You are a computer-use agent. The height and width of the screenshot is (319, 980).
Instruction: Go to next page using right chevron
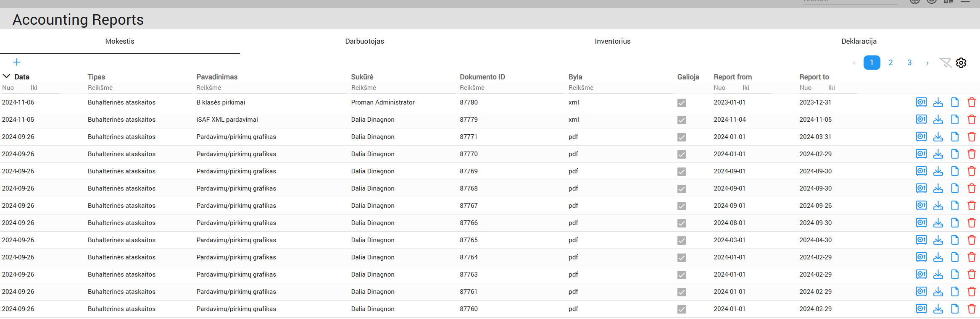pyautogui.click(x=927, y=63)
